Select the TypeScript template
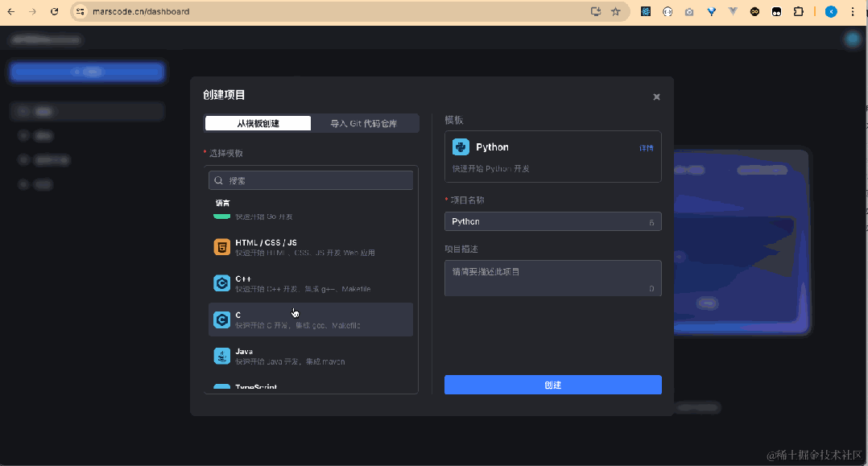The width and height of the screenshot is (868, 466). [x=311, y=386]
